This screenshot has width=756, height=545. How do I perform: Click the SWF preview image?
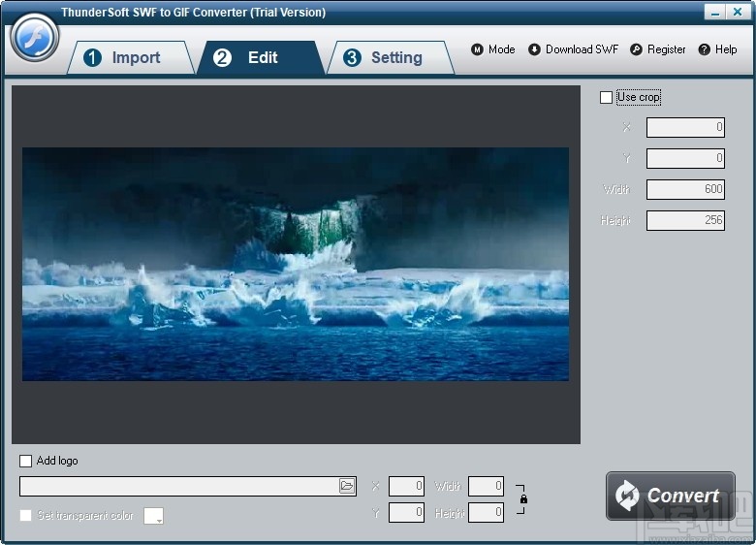(x=296, y=265)
